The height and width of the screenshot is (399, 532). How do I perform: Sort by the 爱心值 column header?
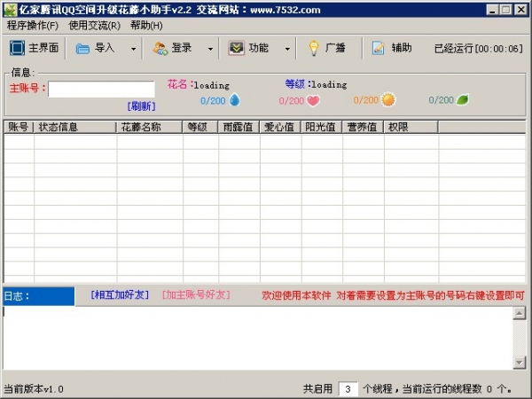[x=280, y=127]
